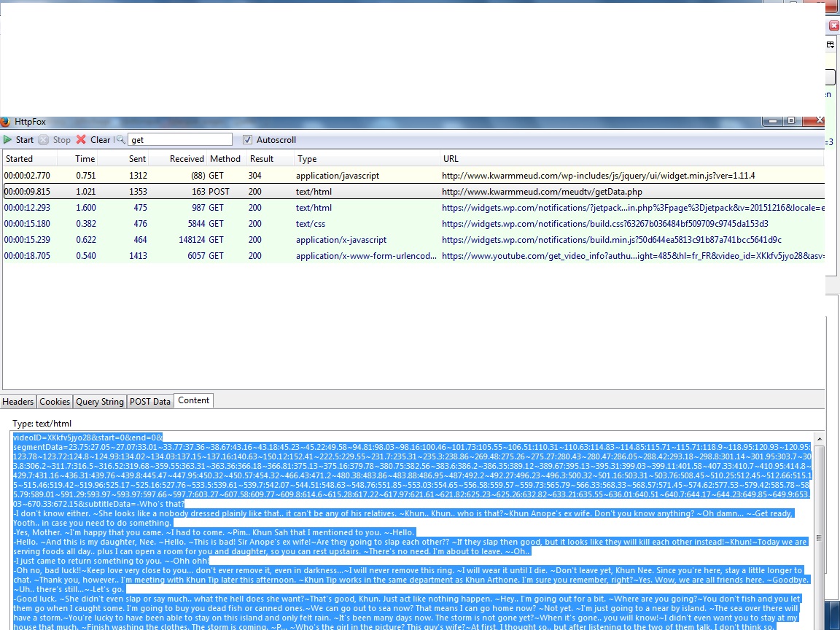Click the Start capture button

coord(19,140)
